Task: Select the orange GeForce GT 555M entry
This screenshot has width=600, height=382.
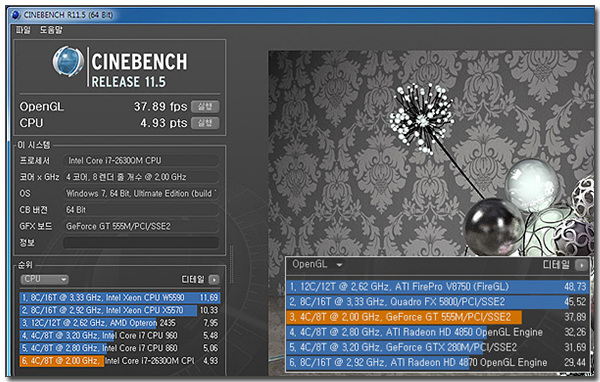Action: [436, 317]
